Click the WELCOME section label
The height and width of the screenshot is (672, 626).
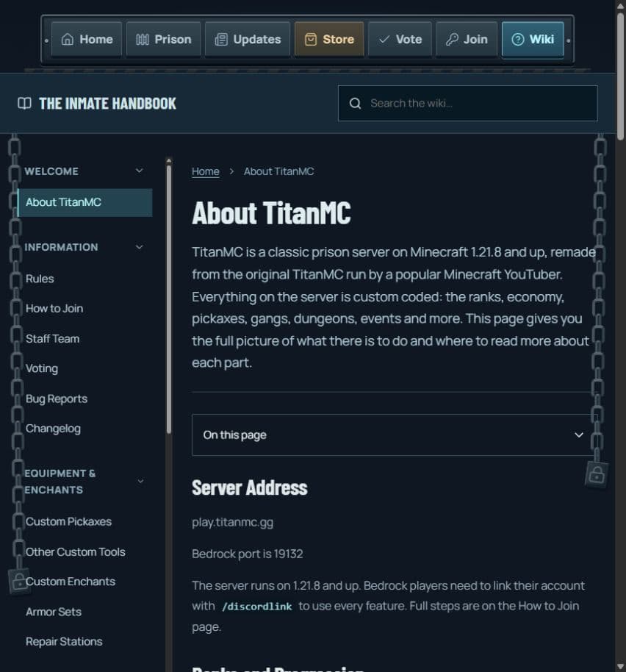pyautogui.click(x=51, y=171)
